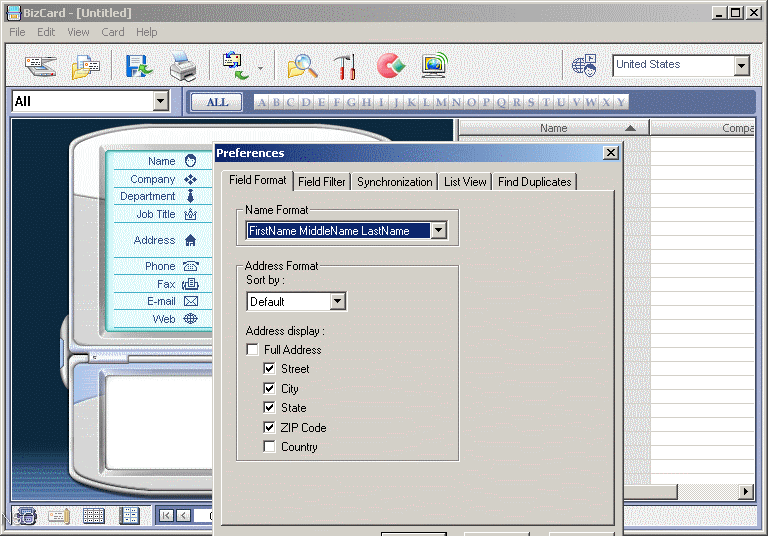The width and height of the screenshot is (768, 536).
Task: Open the All category dropdown
Action: click(x=160, y=101)
